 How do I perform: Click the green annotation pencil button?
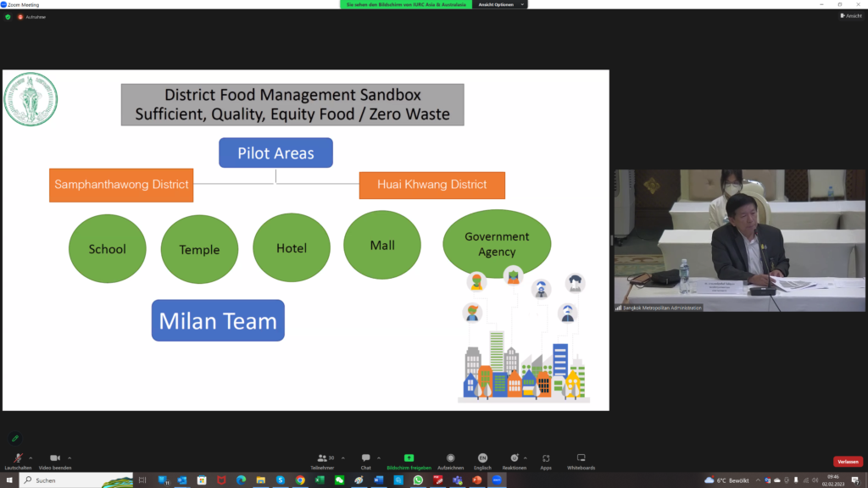(14, 438)
